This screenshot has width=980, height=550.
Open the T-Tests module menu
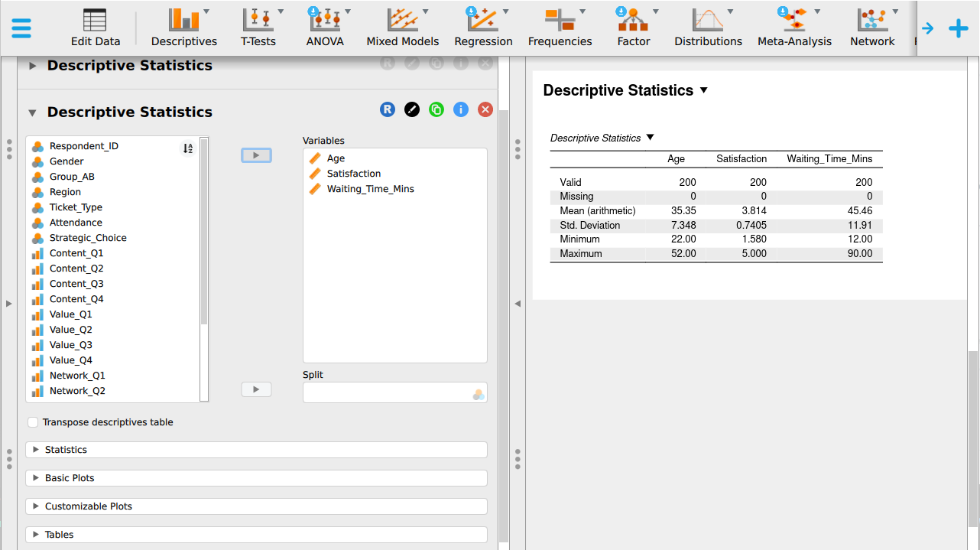point(258,28)
